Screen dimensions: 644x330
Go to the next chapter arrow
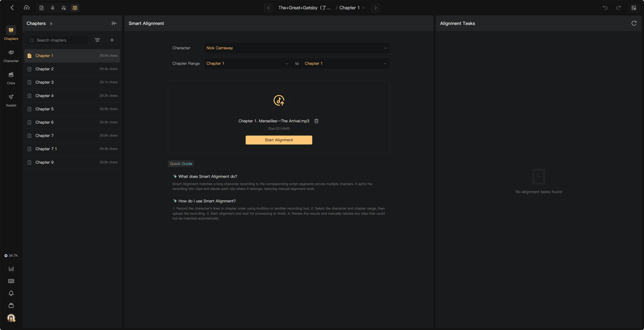(x=375, y=8)
